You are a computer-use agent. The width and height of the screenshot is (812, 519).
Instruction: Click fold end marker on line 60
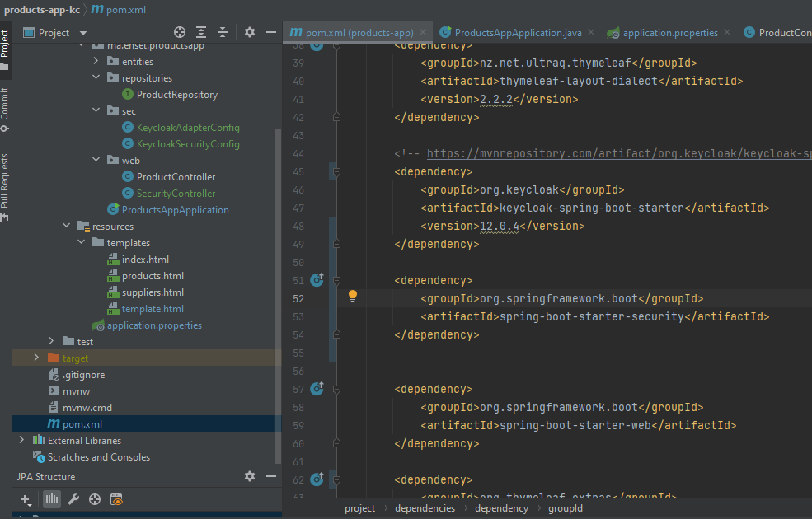pyautogui.click(x=336, y=443)
